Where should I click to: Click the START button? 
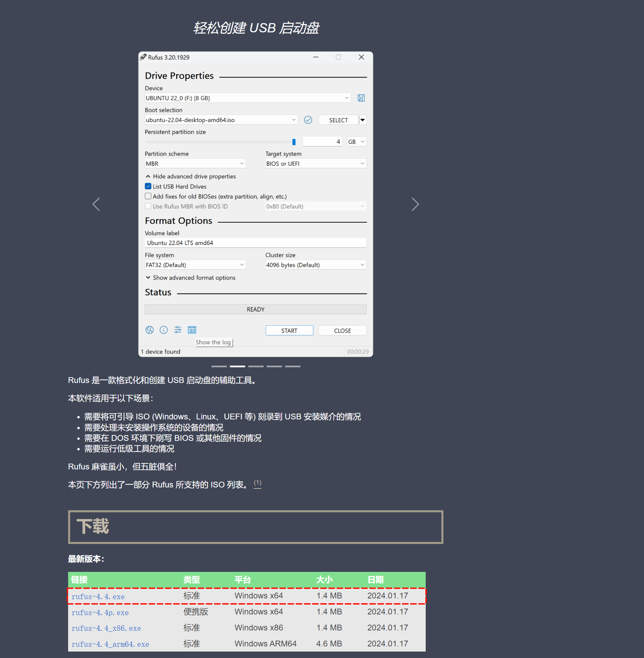289,331
